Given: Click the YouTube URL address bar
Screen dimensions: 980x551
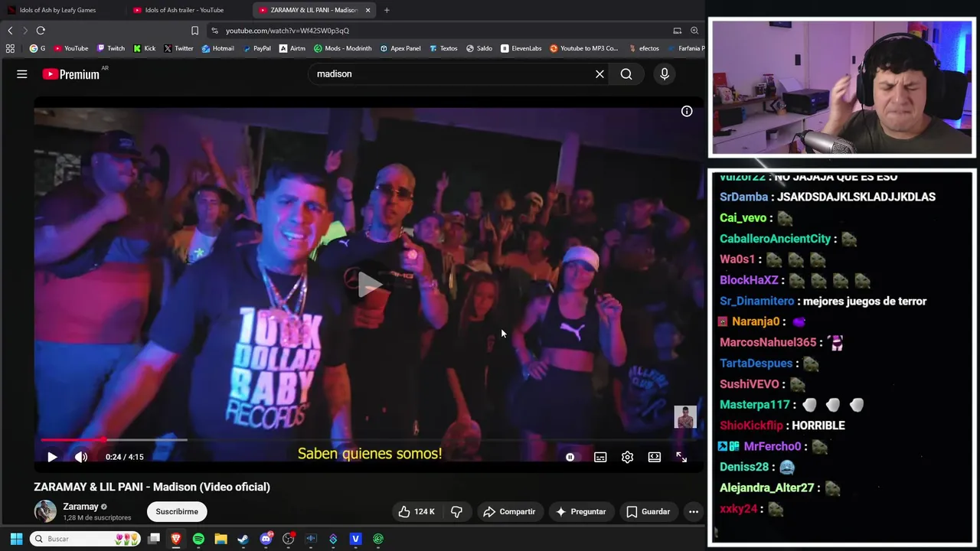Looking at the screenshot, I should coord(436,31).
